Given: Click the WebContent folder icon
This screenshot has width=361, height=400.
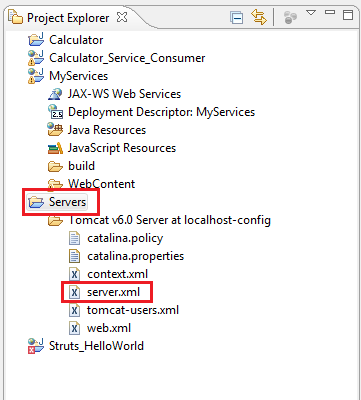Looking at the screenshot, I should pos(55,184).
